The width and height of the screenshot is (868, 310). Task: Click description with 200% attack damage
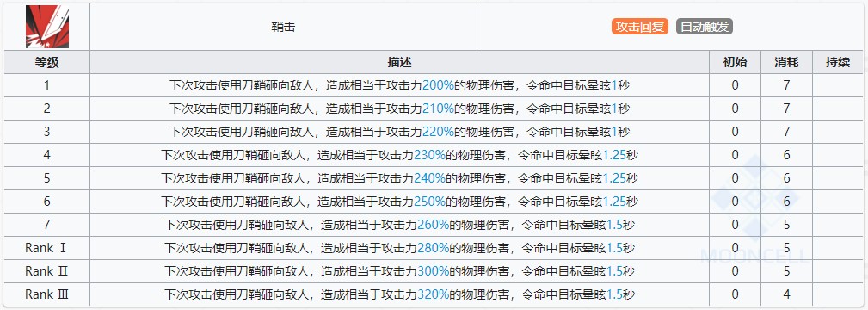point(400,85)
